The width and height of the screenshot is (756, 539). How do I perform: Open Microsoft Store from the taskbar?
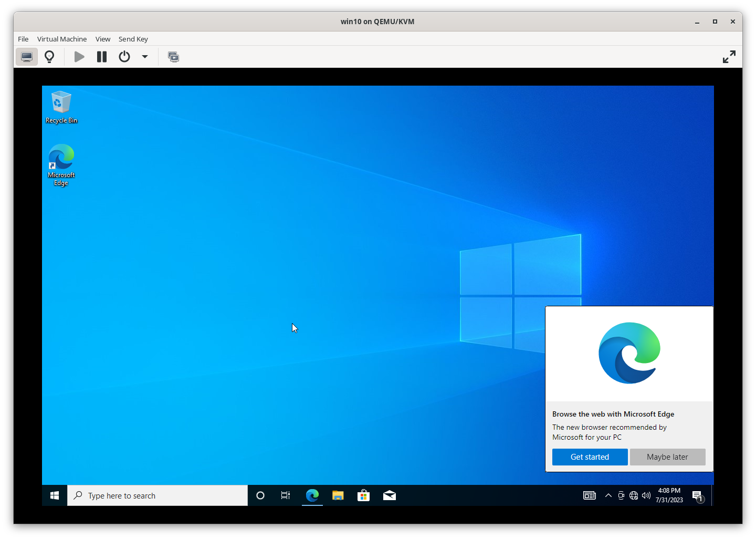coord(363,495)
